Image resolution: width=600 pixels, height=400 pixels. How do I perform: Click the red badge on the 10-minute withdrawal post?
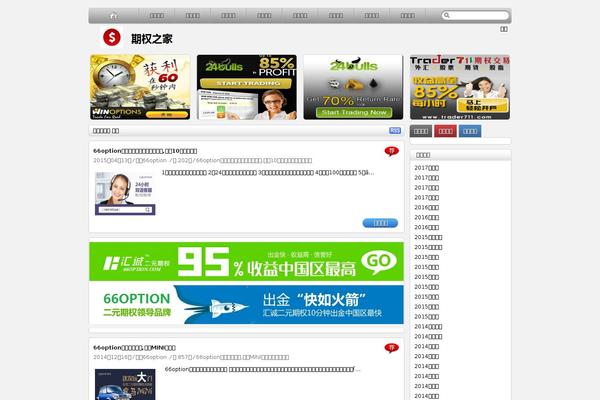click(391, 151)
